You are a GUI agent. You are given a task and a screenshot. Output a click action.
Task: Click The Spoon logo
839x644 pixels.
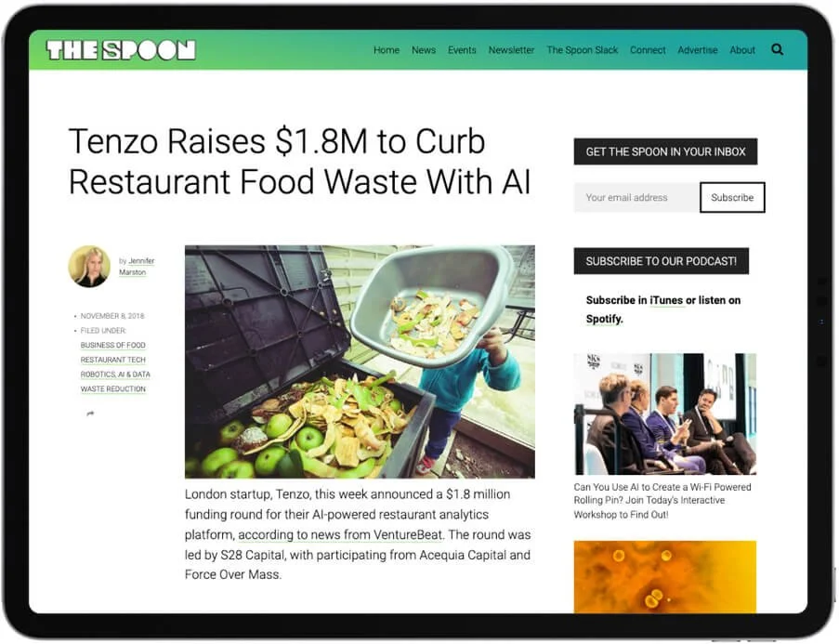click(x=121, y=50)
